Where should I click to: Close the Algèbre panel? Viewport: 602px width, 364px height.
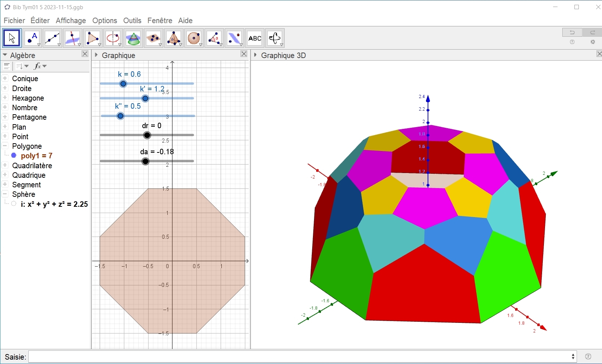[x=85, y=54]
